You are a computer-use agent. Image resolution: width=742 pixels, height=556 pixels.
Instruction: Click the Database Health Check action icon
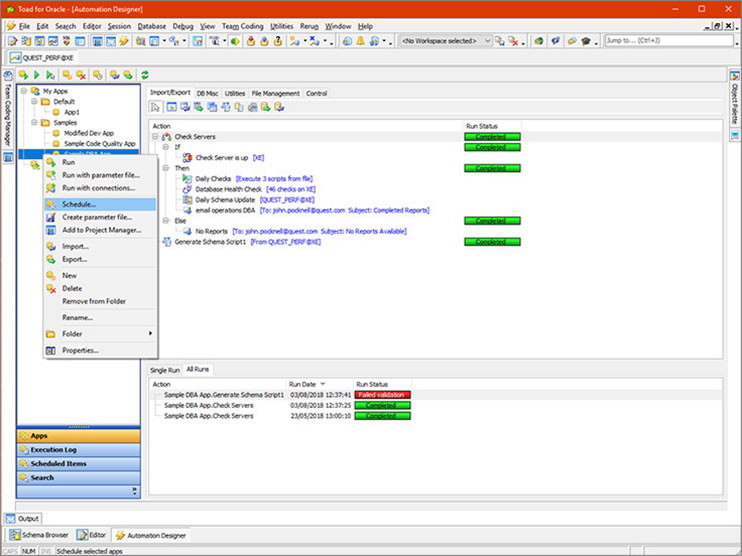click(x=187, y=189)
